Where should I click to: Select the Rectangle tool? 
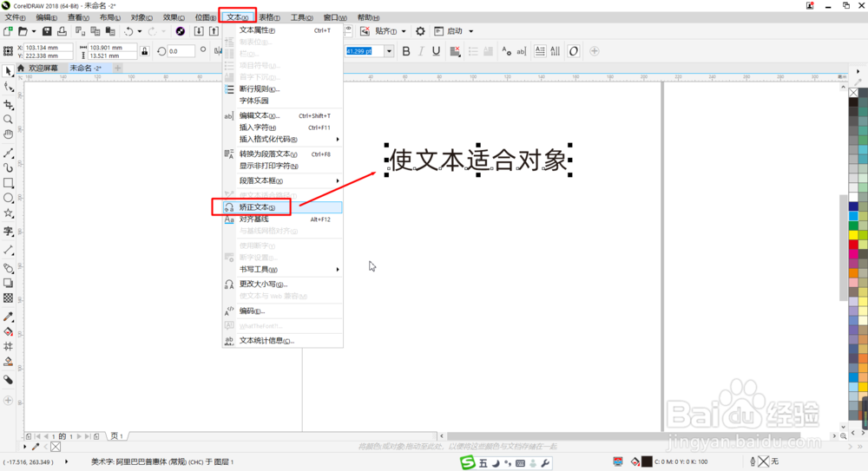pos(9,183)
